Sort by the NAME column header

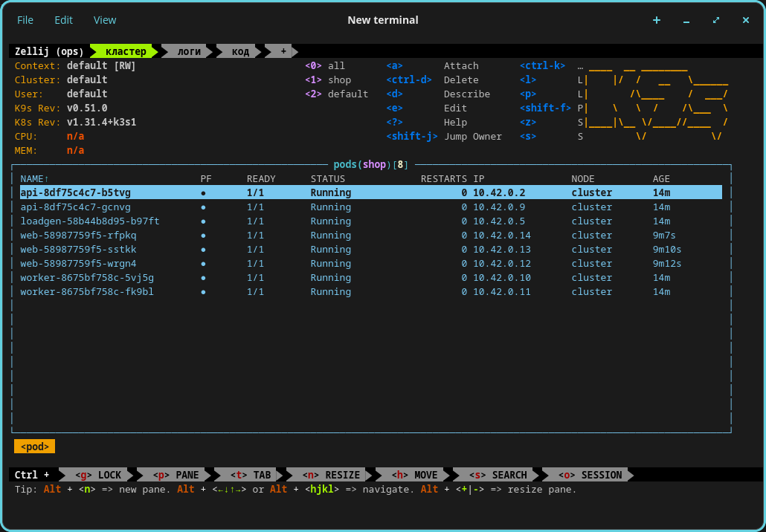pyautogui.click(x=35, y=178)
